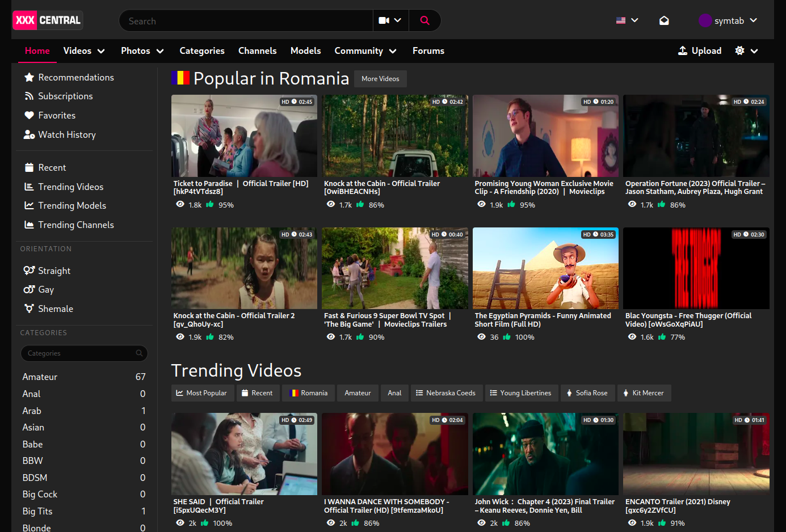This screenshot has height=532, width=786.
Task: Open the Ticket to Paradise trailer thumbnail
Action: pyautogui.click(x=244, y=136)
